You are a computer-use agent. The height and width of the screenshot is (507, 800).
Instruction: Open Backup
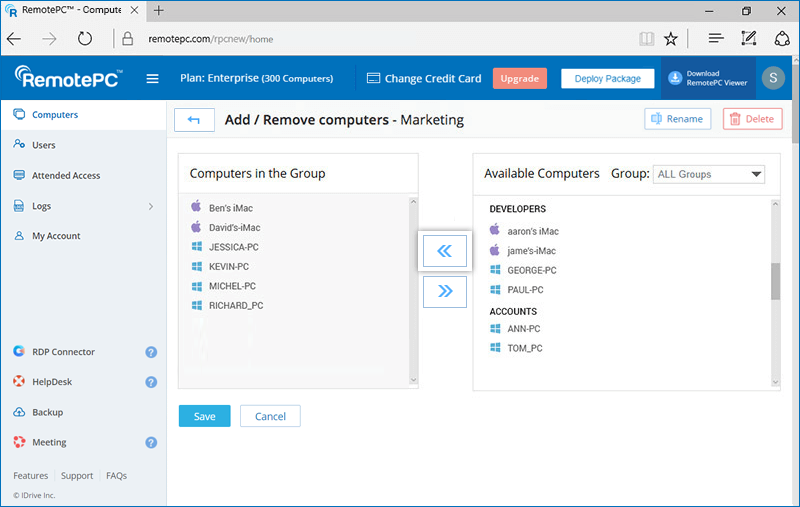click(x=47, y=412)
